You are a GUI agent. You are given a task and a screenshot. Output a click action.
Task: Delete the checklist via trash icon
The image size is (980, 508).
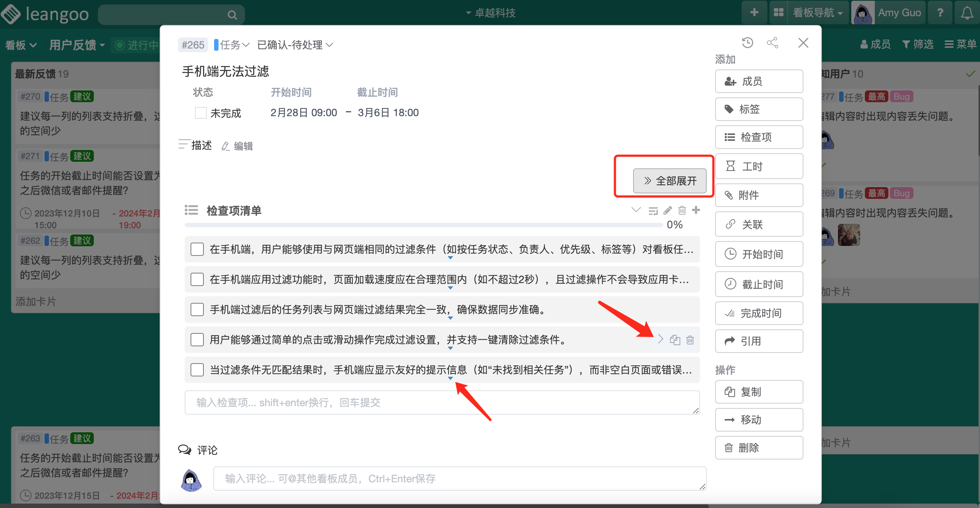pos(682,210)
